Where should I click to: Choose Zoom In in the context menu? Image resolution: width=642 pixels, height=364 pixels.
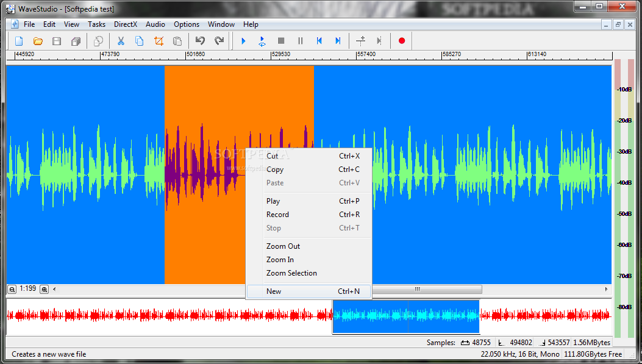309,260
